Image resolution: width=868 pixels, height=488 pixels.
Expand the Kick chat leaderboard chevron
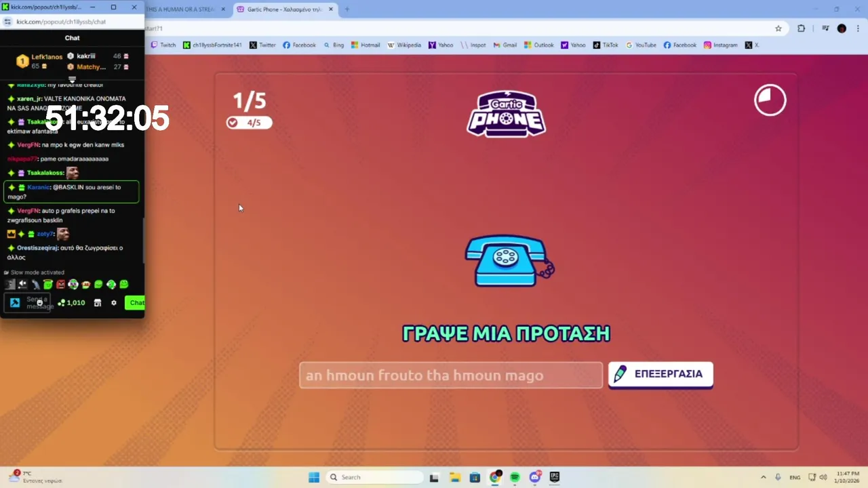click(73, 80)
